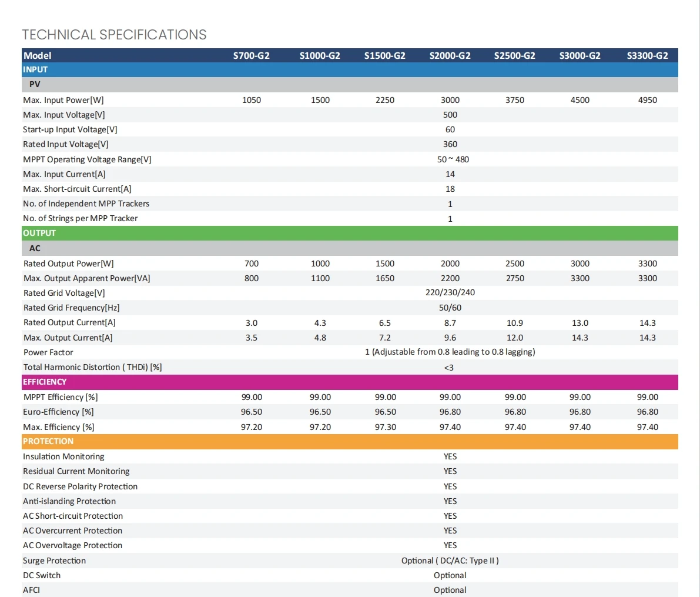This screenshot has width=700, height=597.
Task: Select the S2000-G2 model column header
Action: [450, 55]
